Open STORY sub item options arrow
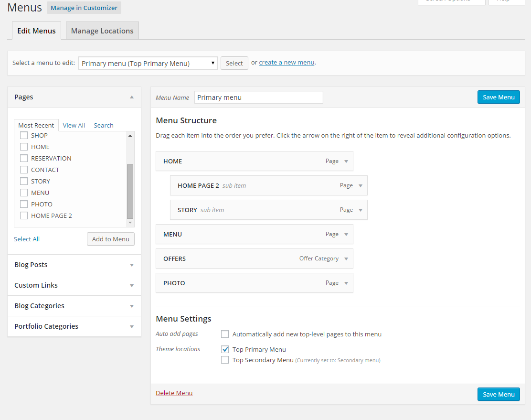Image resolution: width=531 pixels, height=420 pixels. [x=361, y=210]
